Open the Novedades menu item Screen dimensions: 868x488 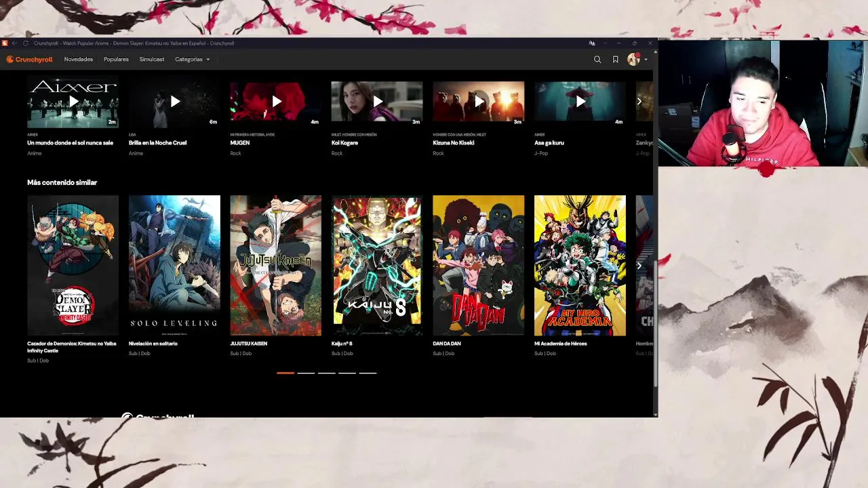pyautogui.click(x=79, y=60)
